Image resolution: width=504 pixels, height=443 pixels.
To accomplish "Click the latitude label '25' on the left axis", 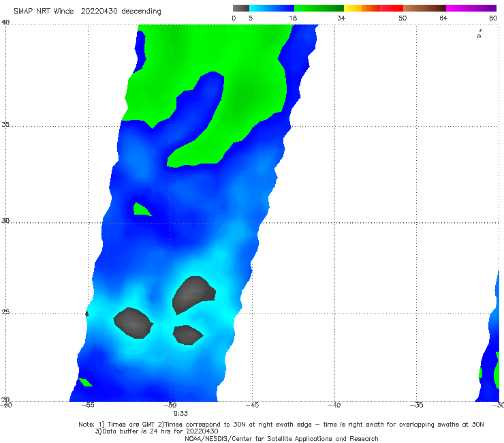I will point(5,312).
